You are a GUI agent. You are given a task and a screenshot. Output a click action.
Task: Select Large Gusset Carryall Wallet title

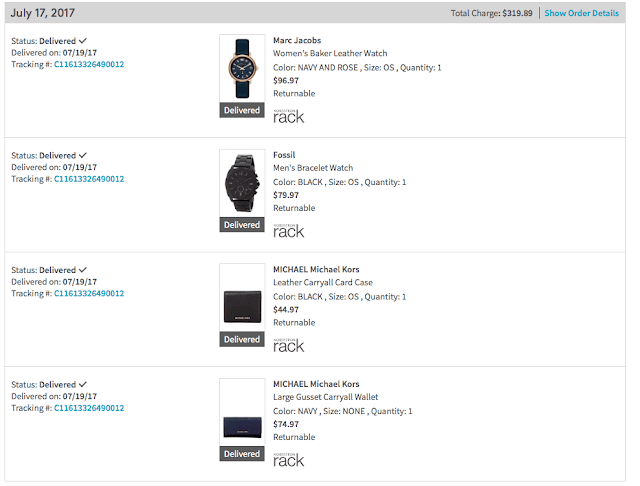pyautogui.click(x=325, y=397)
